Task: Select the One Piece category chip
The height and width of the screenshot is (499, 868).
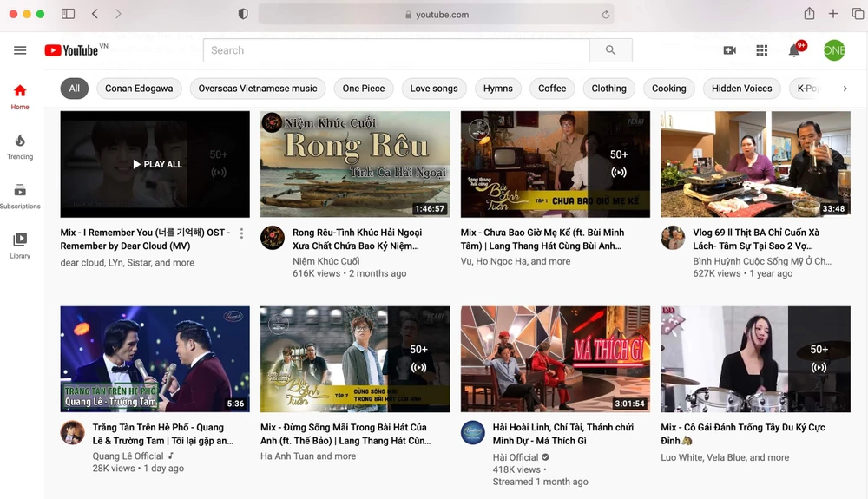Action: (363, 89)
